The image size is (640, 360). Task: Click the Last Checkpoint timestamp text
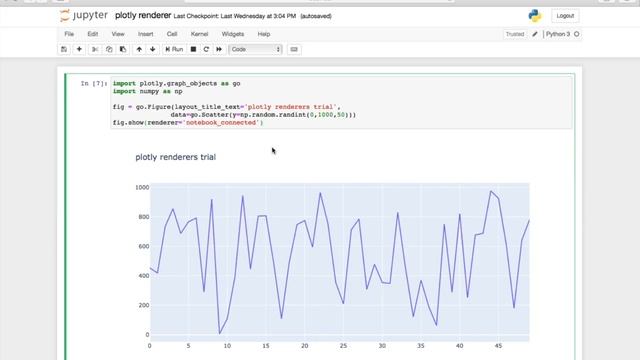235,16
